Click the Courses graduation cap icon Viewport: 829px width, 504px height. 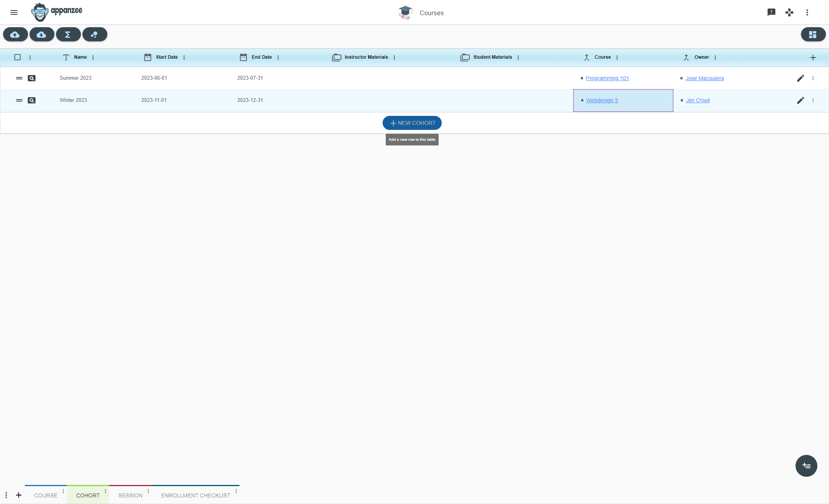[x=405, y=12]
